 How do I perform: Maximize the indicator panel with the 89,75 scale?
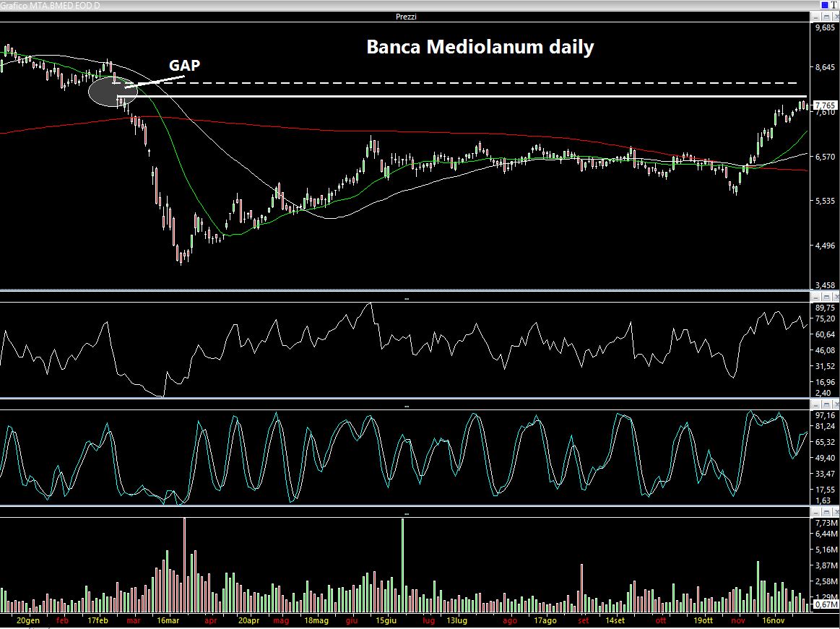(826, 298)
